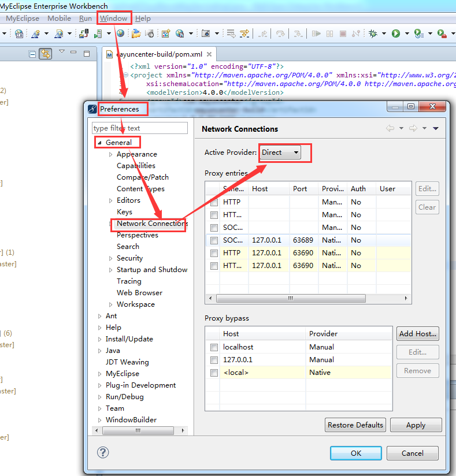Check the Native HTT... entry with port 63690

pyautogui.click(x=214, y=266)
